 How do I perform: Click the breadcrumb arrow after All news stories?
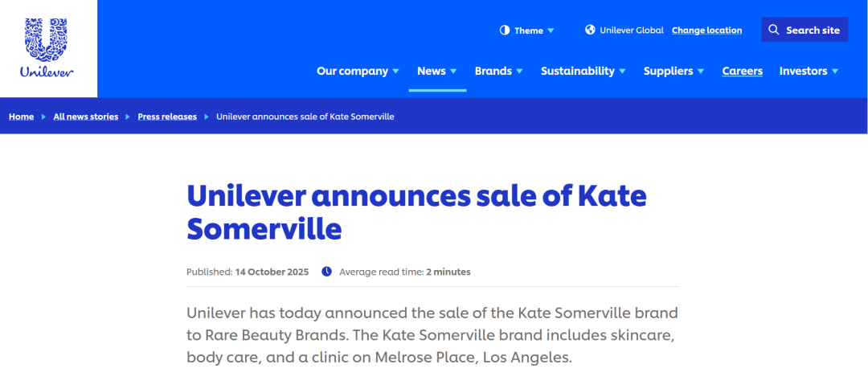pyautogui.click(x=128, y=117)
